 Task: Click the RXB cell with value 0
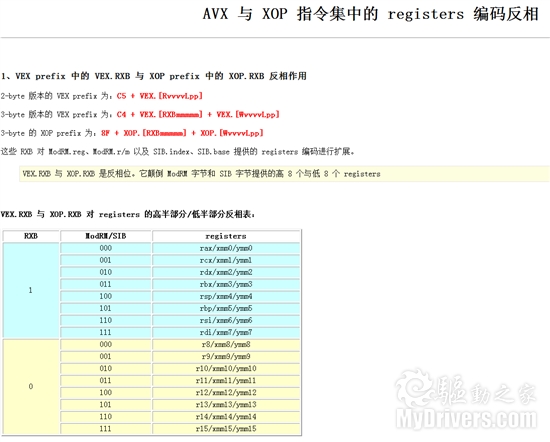tap(31, 386)
